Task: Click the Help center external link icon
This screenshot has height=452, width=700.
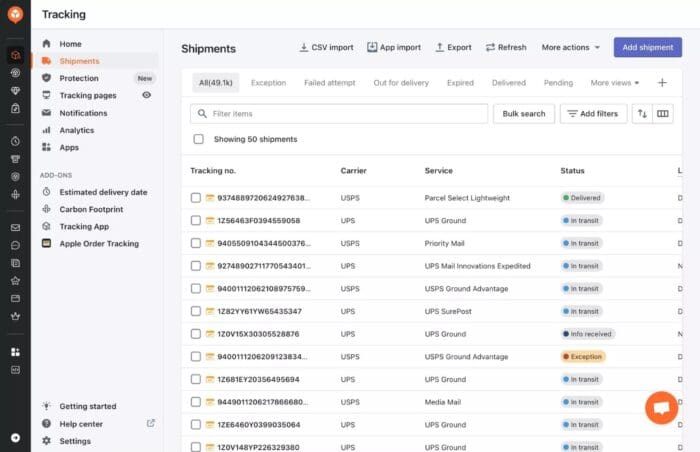Action: (x=151, y=423)
